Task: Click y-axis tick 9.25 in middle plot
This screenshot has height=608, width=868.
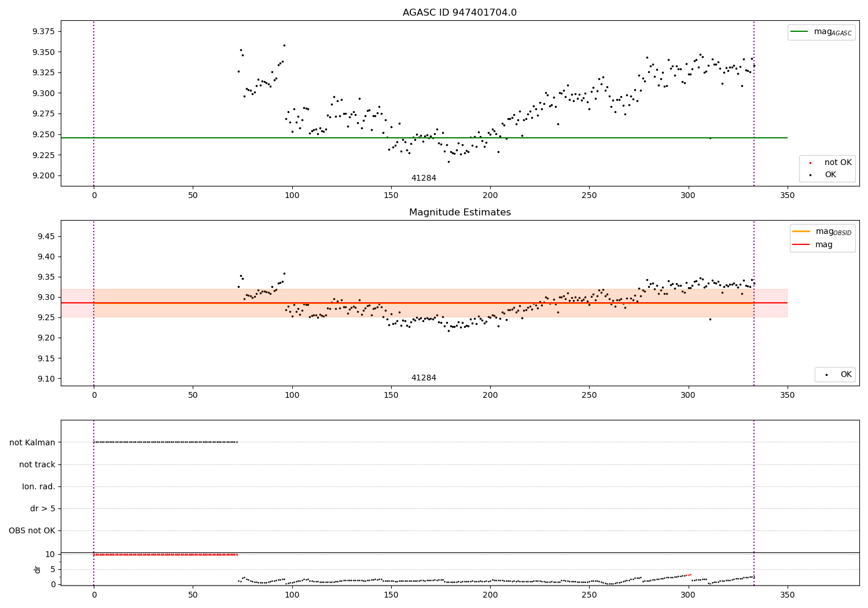Action: (x=46, y=317)
